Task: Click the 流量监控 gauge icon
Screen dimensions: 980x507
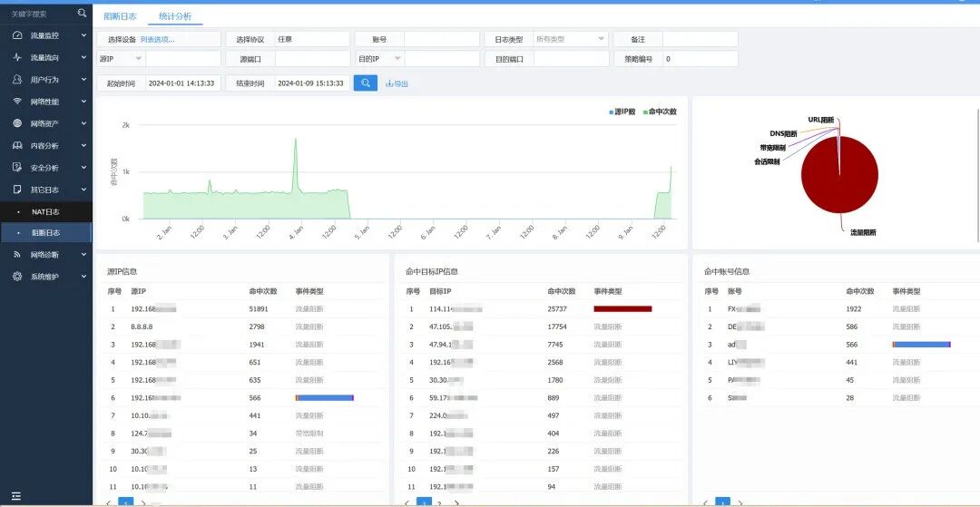Action: pos(17,35)
